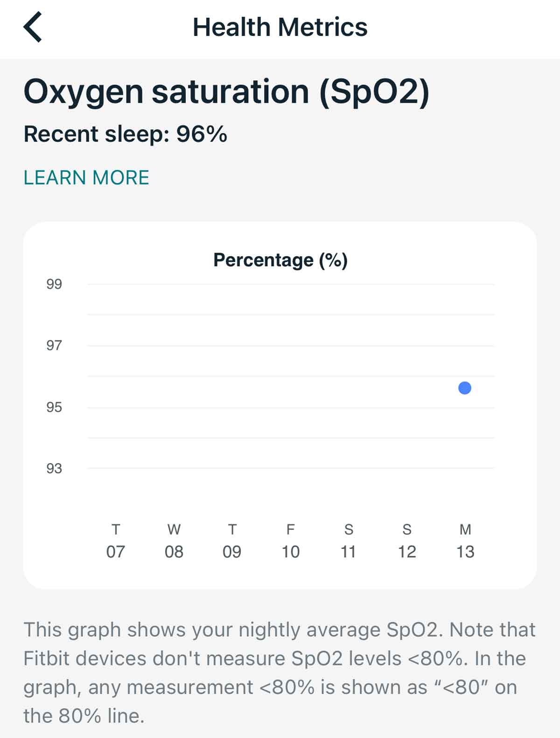Select the T 07 day label
Viewport: 560px width, 738px height.
(116, 541)
